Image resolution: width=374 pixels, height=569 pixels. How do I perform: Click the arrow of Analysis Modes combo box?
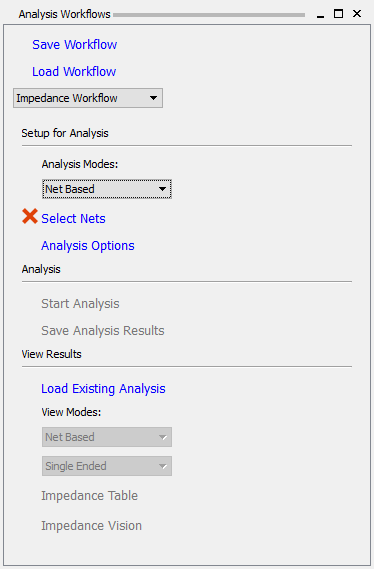pyautogui.click(x=162, y=189)
